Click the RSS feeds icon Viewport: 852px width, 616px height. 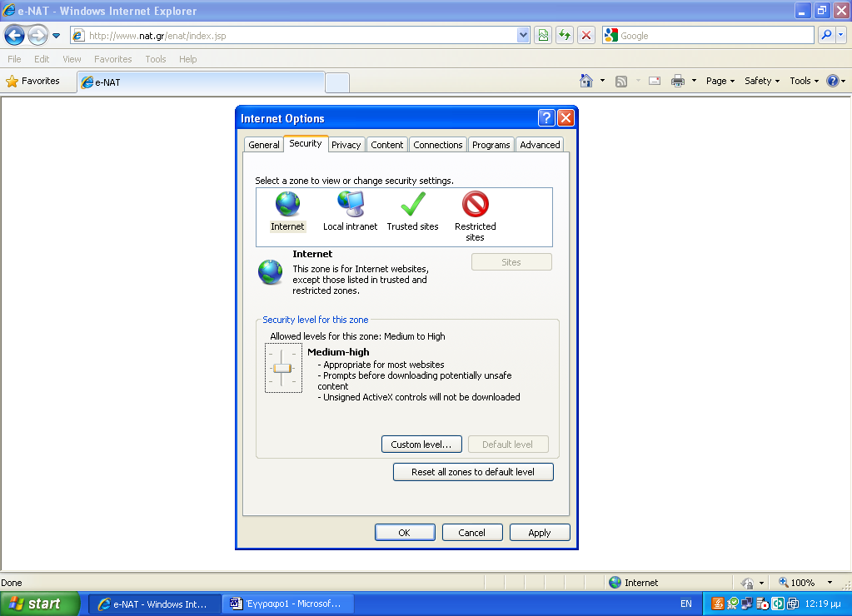(x=621, y=81)
